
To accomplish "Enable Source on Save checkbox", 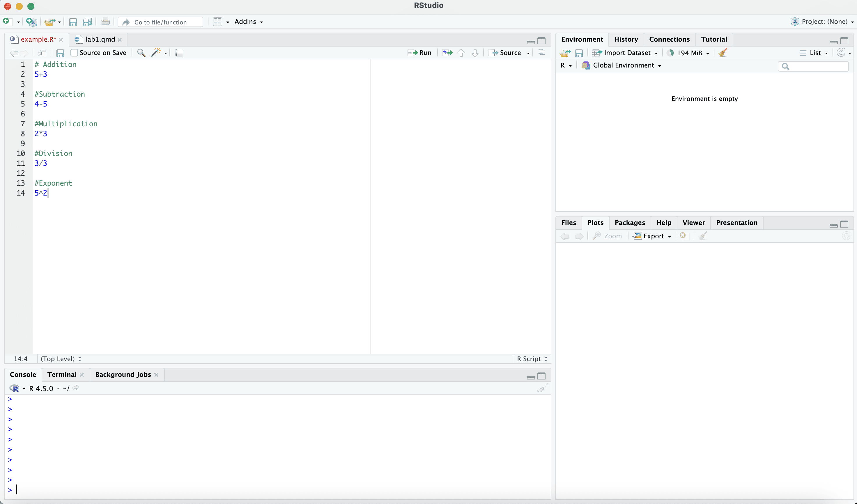I will (74, 53).
